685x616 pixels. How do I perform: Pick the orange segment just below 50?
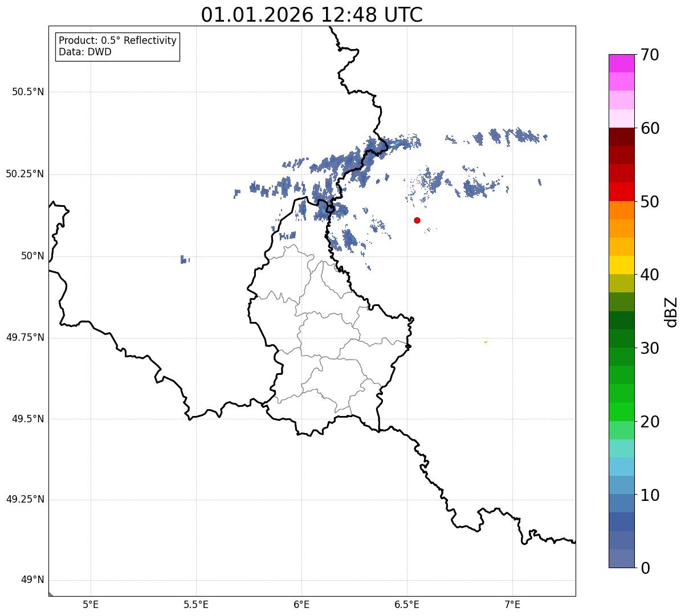tap(621, 210)
